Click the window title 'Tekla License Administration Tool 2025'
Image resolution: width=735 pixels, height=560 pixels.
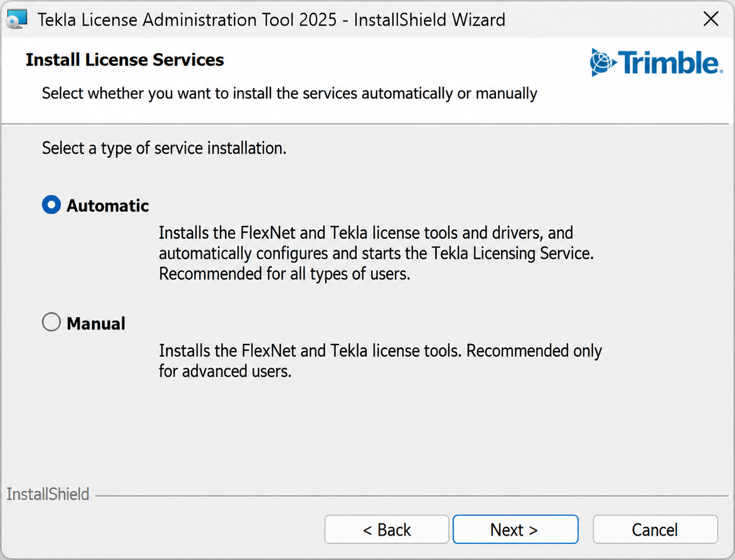coord(187,20)
